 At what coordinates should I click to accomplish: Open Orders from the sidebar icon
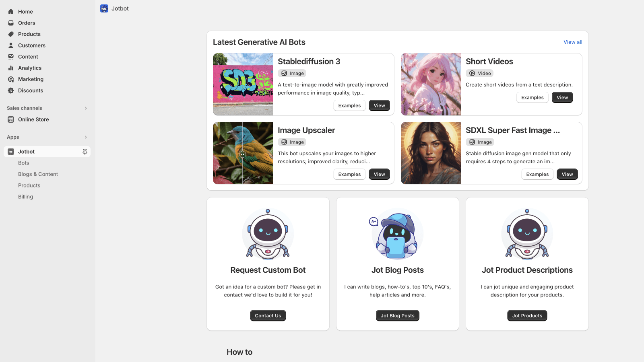pyautogui.click(x=10, y=23)
